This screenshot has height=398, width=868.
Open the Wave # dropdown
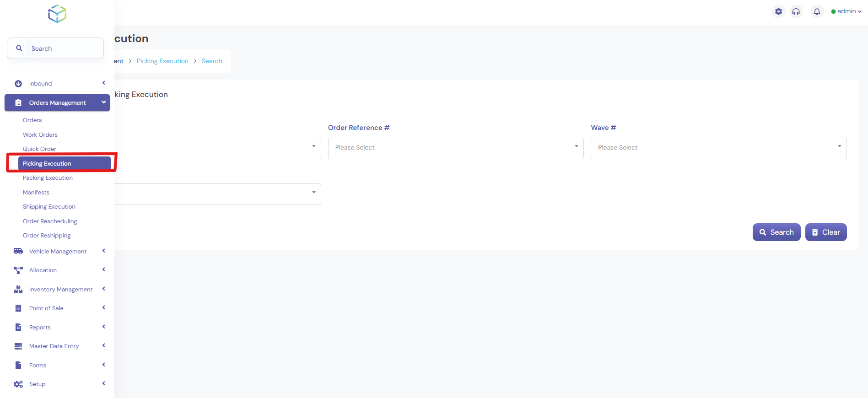pyautogui.click(x=718, y=148)
